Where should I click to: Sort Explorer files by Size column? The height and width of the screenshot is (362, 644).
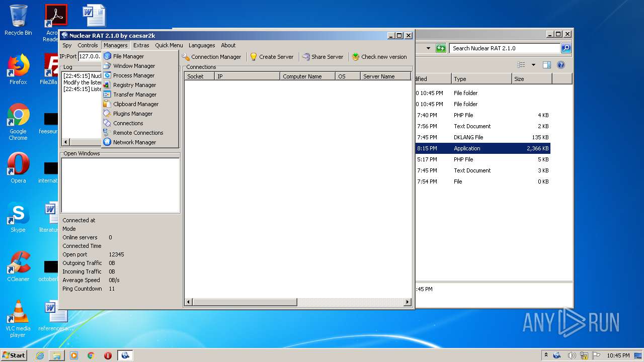click(532, 79)
